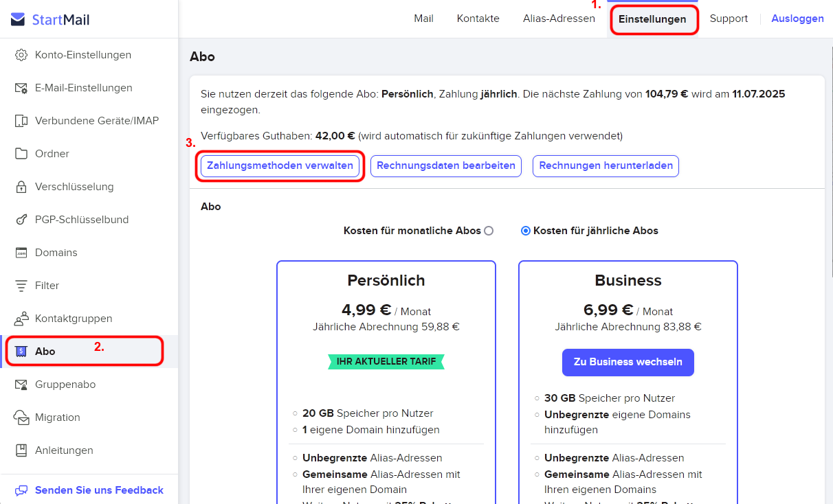Open Filter sidebar item
833x504 pixels.
89,286
